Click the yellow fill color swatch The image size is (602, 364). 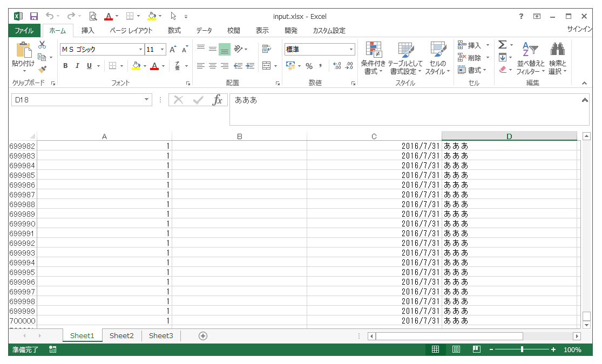click(136, 66)
